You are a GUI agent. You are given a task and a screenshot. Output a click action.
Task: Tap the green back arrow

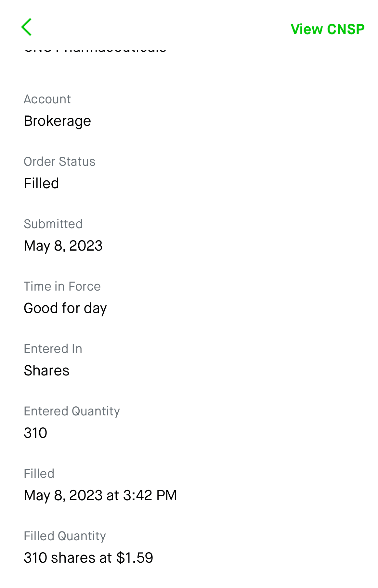[27, 27]
